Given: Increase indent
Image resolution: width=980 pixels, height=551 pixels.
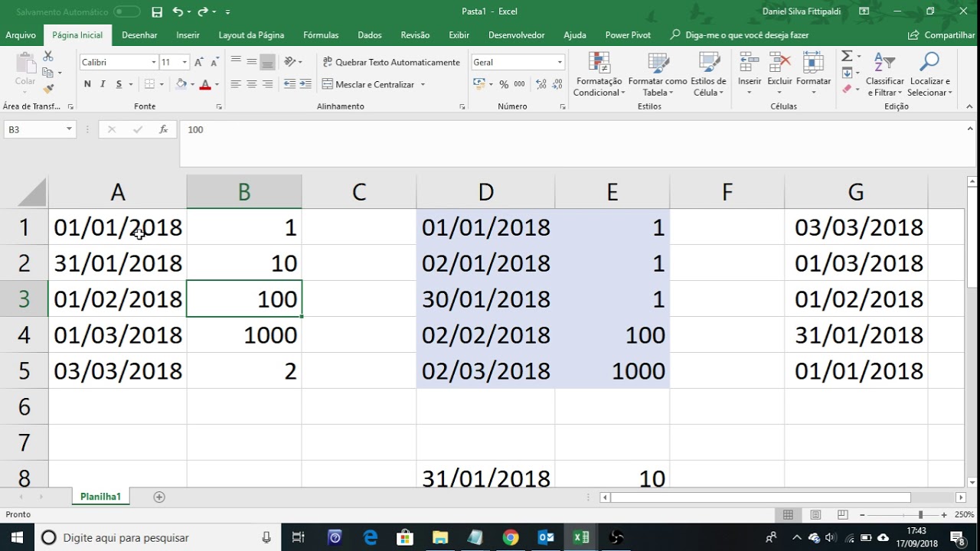Looking at the screenshot, I should click(x=305, y=84).
